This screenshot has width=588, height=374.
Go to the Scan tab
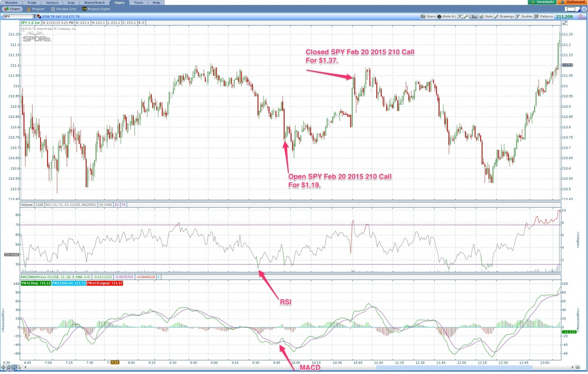[71, 2]
